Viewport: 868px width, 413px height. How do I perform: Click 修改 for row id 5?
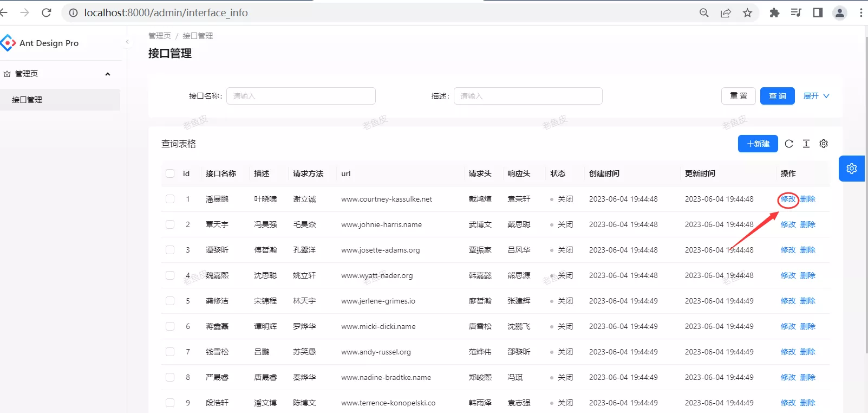[x=788, y=301]
